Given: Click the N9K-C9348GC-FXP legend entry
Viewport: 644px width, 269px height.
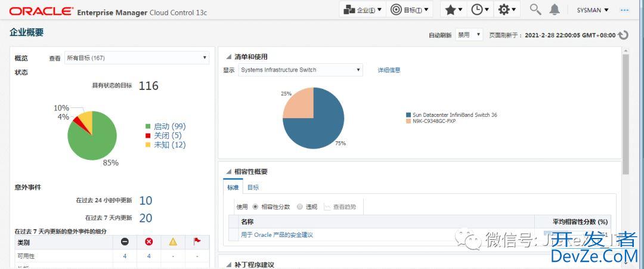Looking at the screenshot, I should 431,121.
